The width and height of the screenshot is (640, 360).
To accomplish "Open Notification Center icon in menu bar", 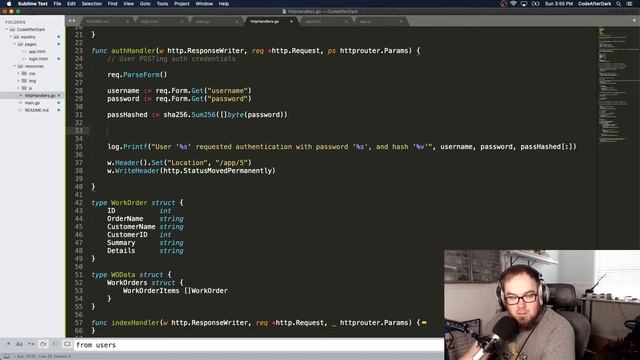I will (629, 4).
